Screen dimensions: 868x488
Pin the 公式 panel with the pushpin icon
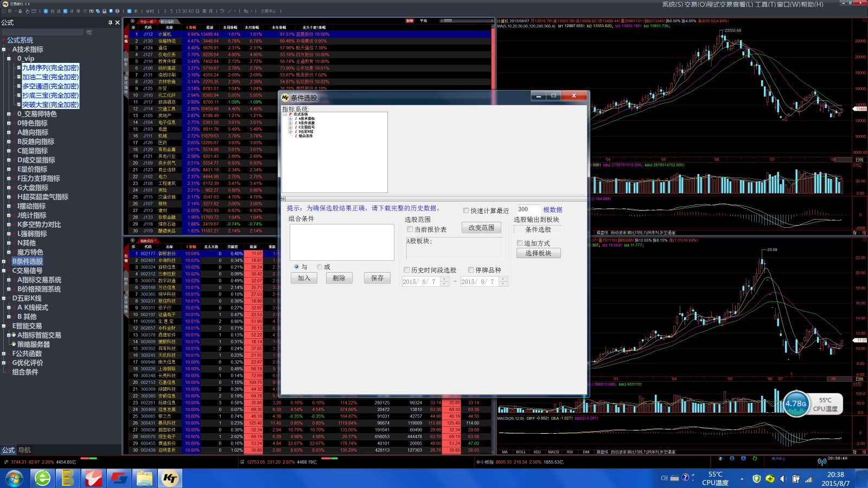pos(110,23)
